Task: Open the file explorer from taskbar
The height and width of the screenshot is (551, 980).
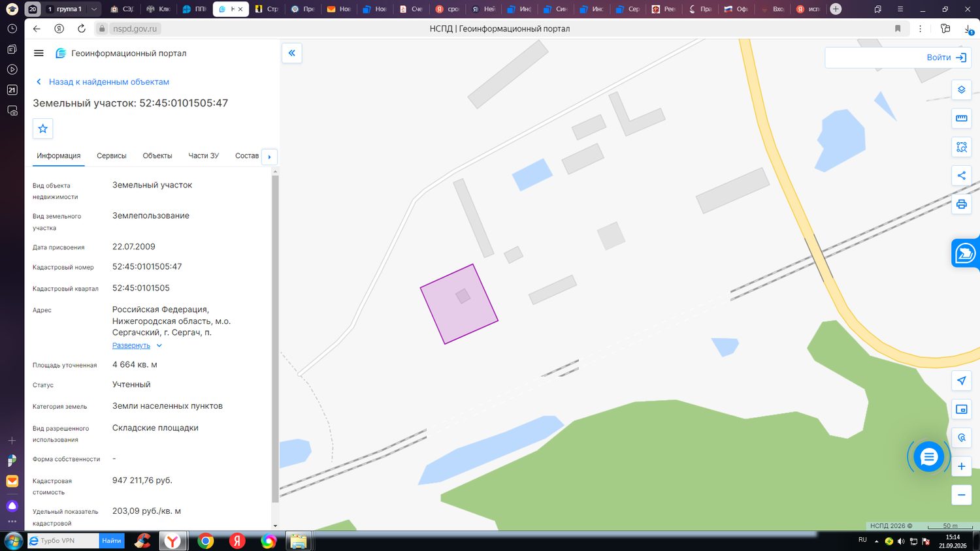Action: coord(299,541)
